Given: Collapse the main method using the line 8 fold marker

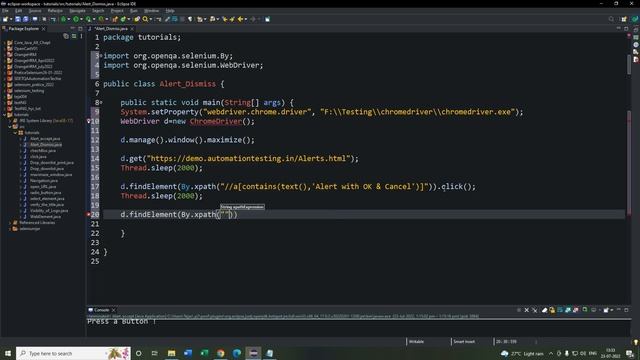Looking at the screenshot, I should click(101, 102).
